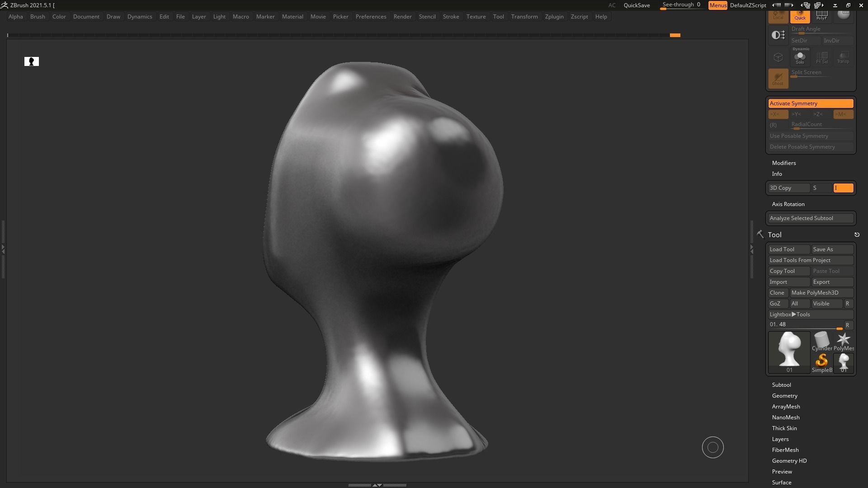Click the hide-to-tray window icon

click(x=835, y=5)
